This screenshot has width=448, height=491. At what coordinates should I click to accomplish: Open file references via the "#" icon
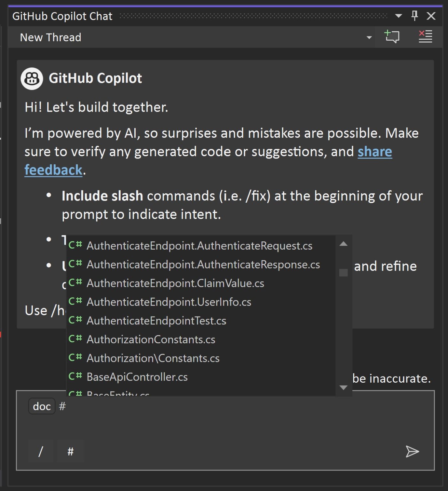coord(70,451)
